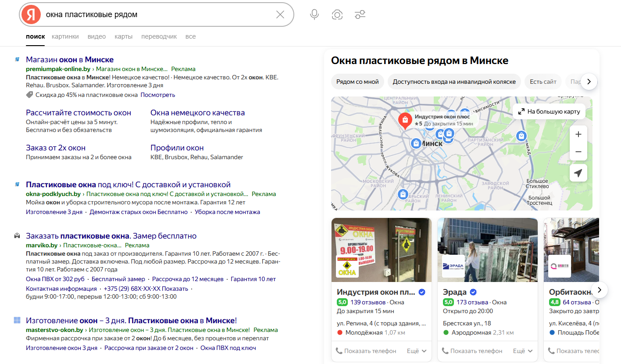The width and height of the screenshot is (621, 364).
Task: Open Бесплатный замер link
Action: (x=118, y=279)
